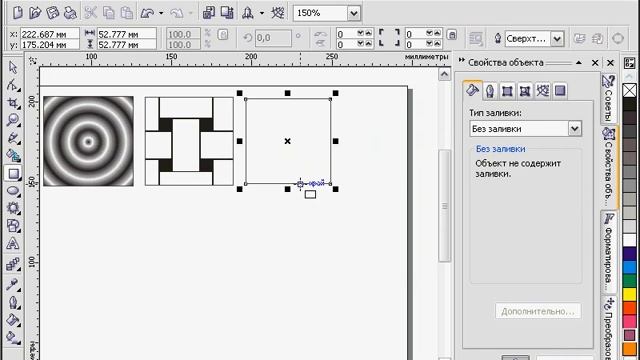Viewport: 640px width, 360px height.
Task: Open the Outline tool flyout
Action: (x=13, y=302)
